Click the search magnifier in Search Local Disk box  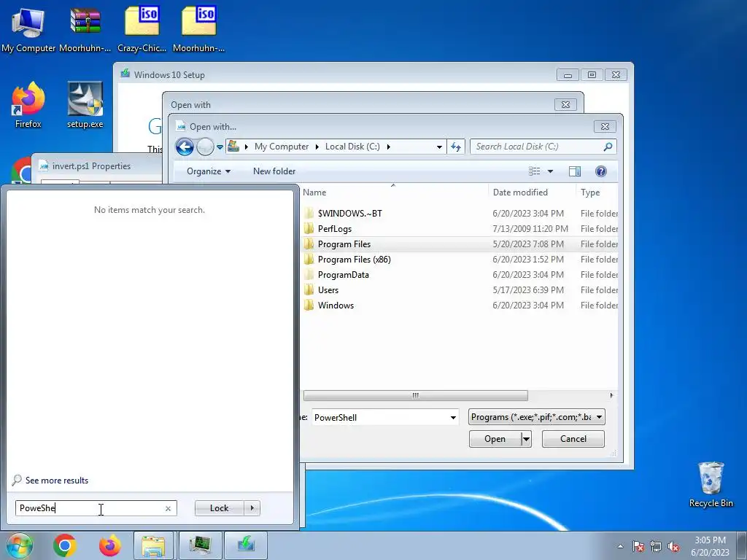point(608,147)
